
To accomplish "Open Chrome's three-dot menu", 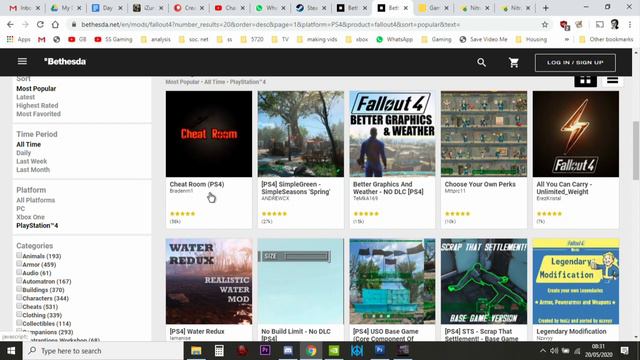I will (x=631, y=24).
